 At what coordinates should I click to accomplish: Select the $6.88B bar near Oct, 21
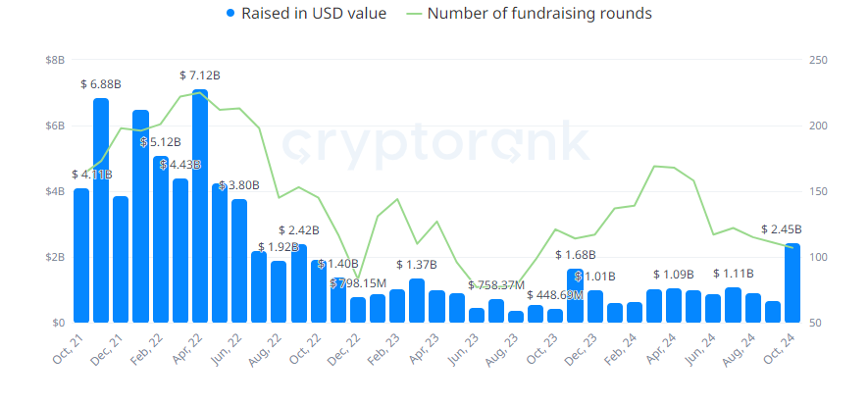(101, 210)
